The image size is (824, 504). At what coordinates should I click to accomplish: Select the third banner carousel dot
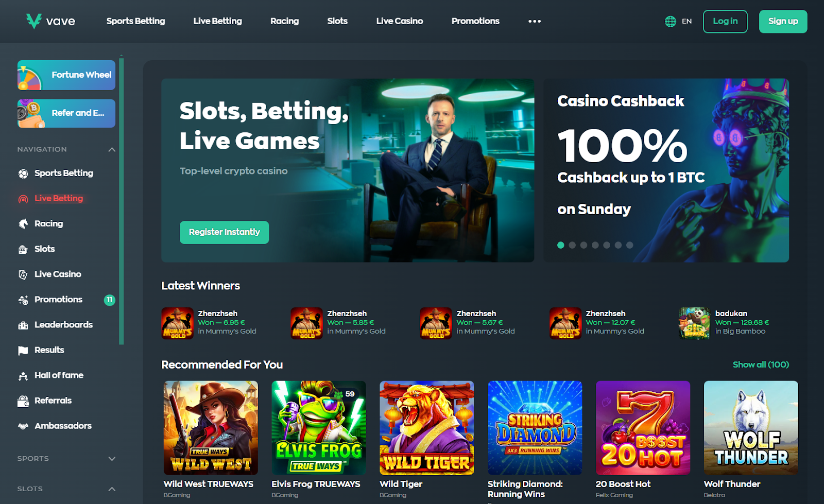[583, 245]
